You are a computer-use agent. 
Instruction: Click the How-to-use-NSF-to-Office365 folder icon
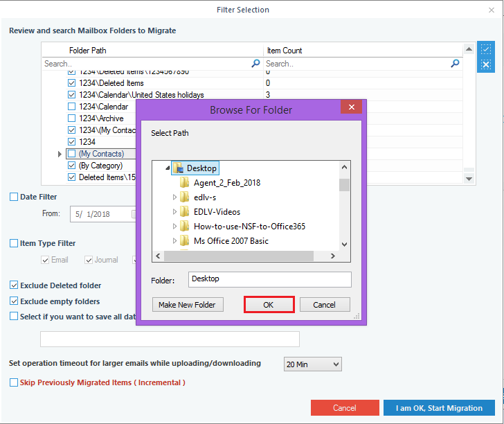tap(184, 226)
